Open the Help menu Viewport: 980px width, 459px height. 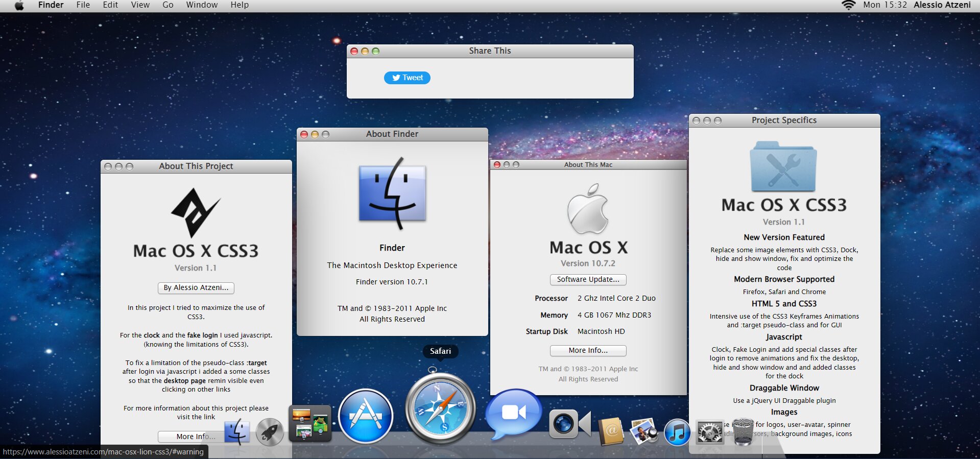click(x=240, y=5)
